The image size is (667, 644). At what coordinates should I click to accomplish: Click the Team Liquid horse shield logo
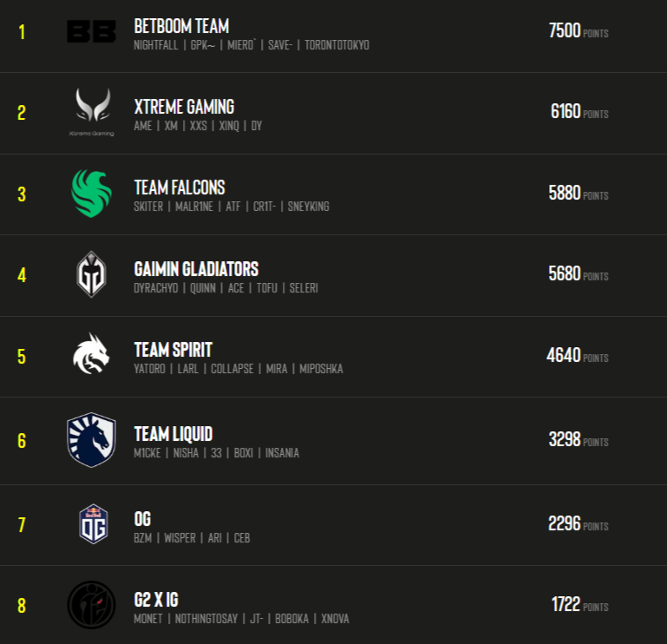click(x=91, y=440)
